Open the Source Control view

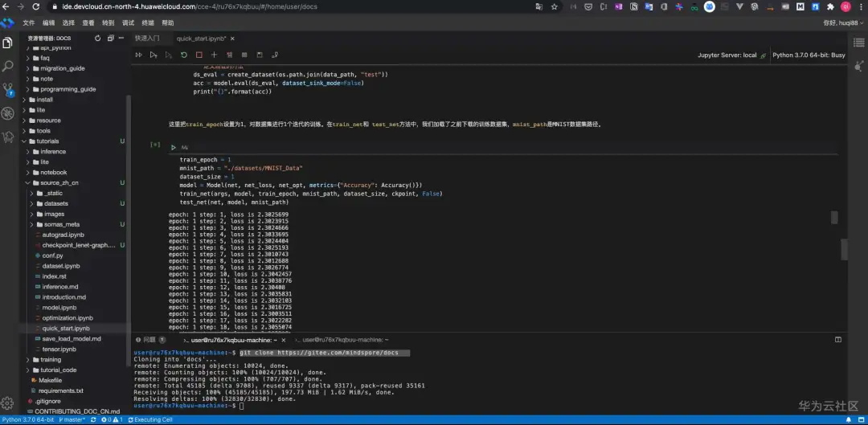(x=8, y=89)
